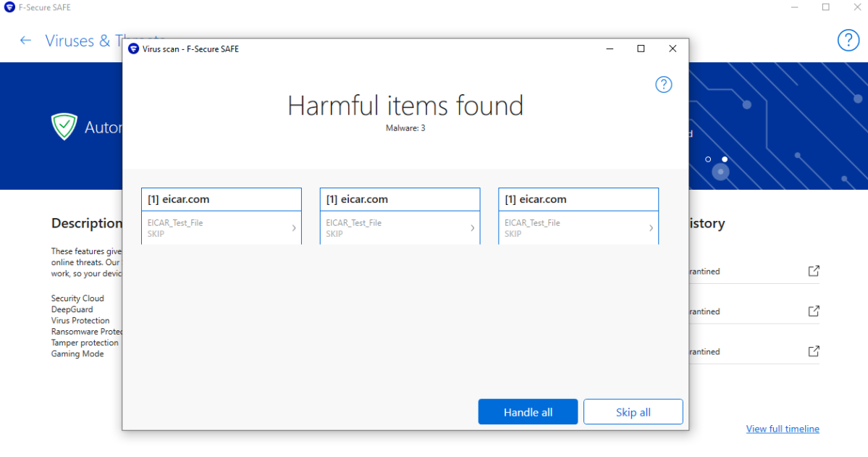868x457 pixels.
Task: Click Gaming Mode in the description list
Action: click(77, 353)
